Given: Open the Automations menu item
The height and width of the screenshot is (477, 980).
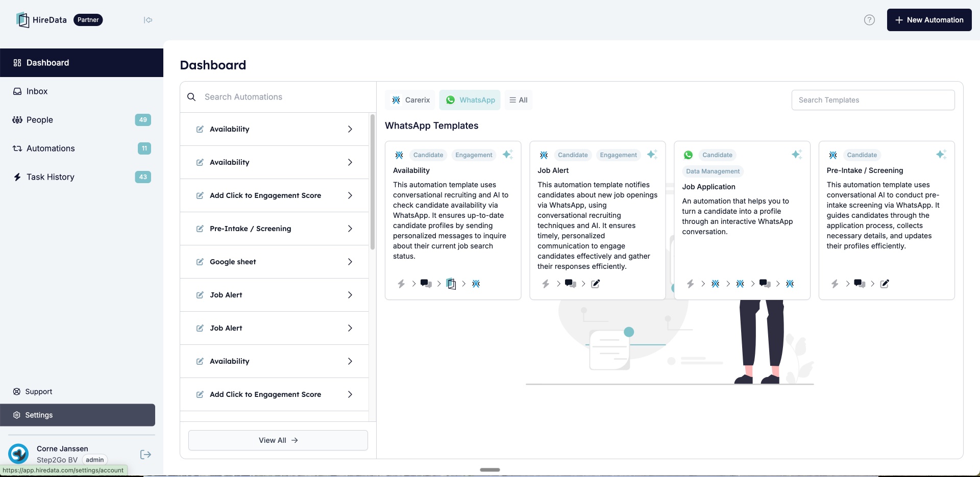Looking at the screenshot, I should tap(82, 148).
